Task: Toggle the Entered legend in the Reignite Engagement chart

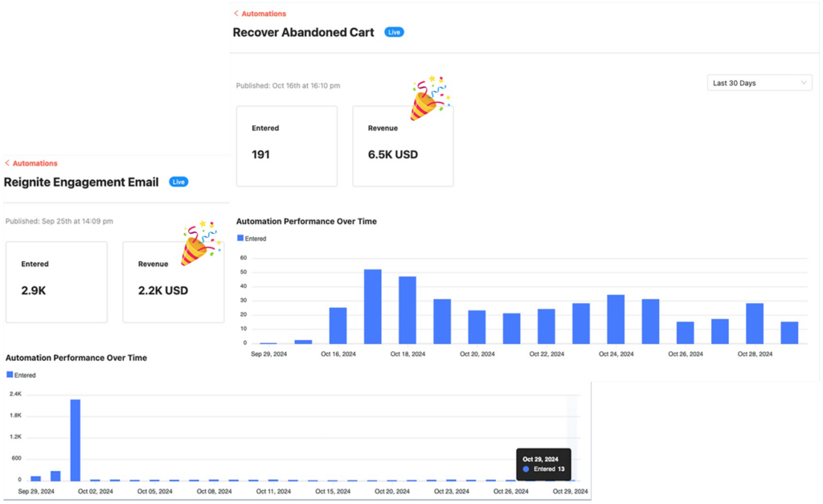Action: (x=24, y=375)
